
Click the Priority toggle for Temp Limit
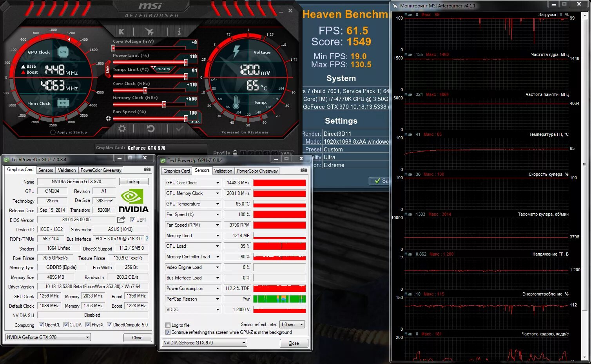pyautogui.click(x=163, y=69)
